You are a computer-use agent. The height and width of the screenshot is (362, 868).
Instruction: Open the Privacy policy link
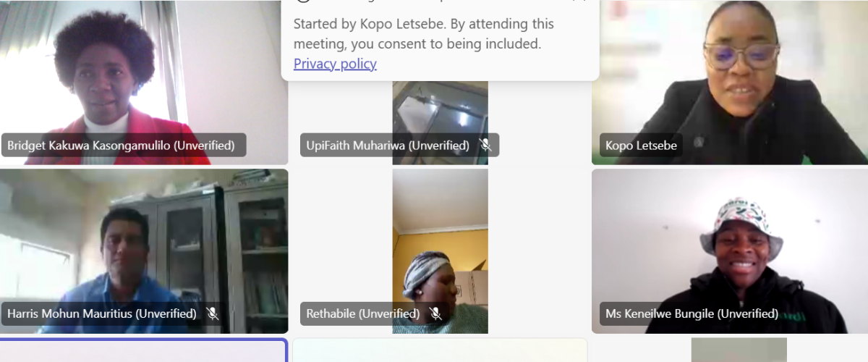[335, 64]
